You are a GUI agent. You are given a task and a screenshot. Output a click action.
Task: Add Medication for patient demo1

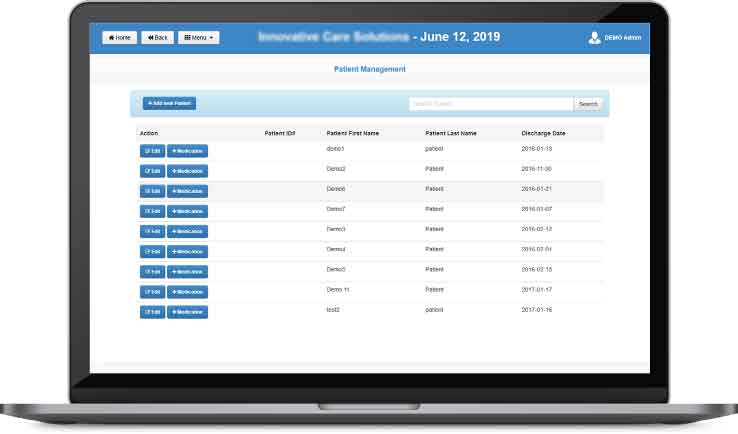coord(187,151)
